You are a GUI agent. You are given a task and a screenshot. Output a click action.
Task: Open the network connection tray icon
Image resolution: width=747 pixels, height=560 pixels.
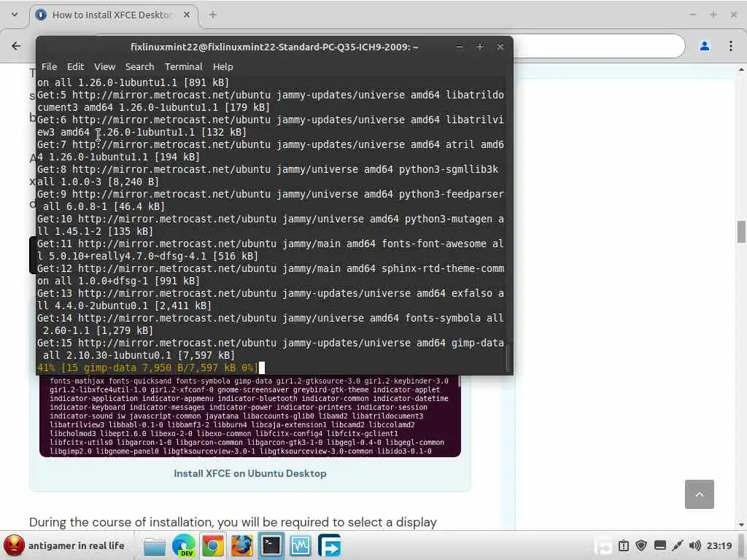tap(678, 545)
